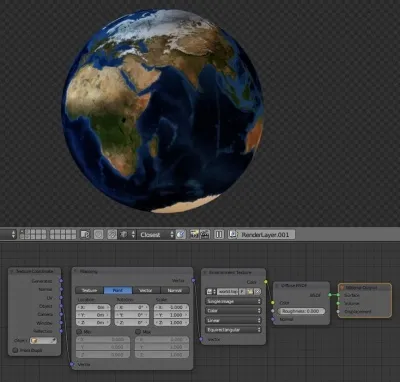
Task: Open the Equirectangular projection dropdown
Action: click(x=233, y=330)
